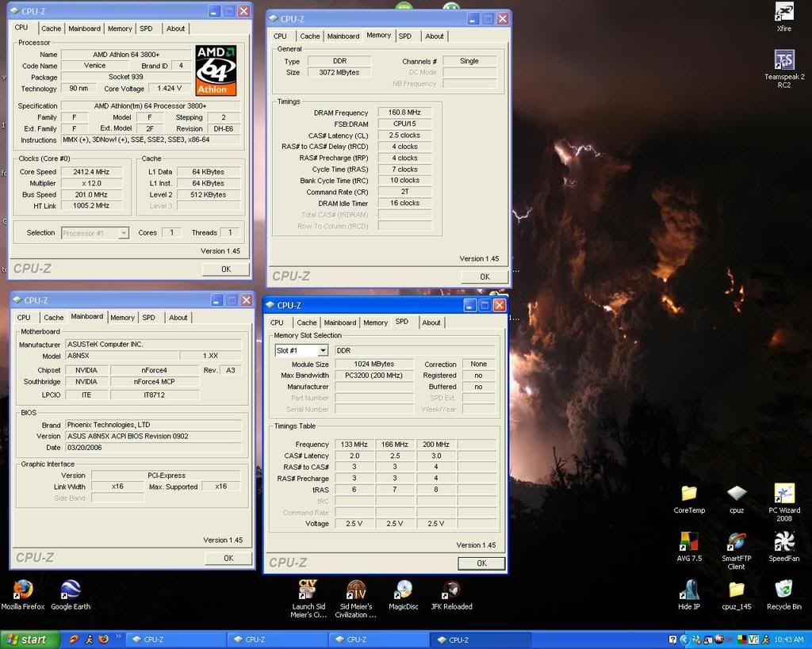The width and height of the screenshot is (812, 649).
Task: Open the Slot #1 memory slot dropdown
Action: [x=301, y=350]
